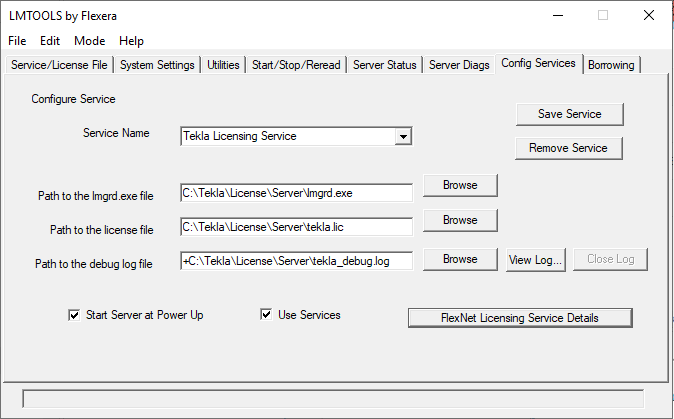
Task: Select the Utilities tab
Action: click(223, 65)
